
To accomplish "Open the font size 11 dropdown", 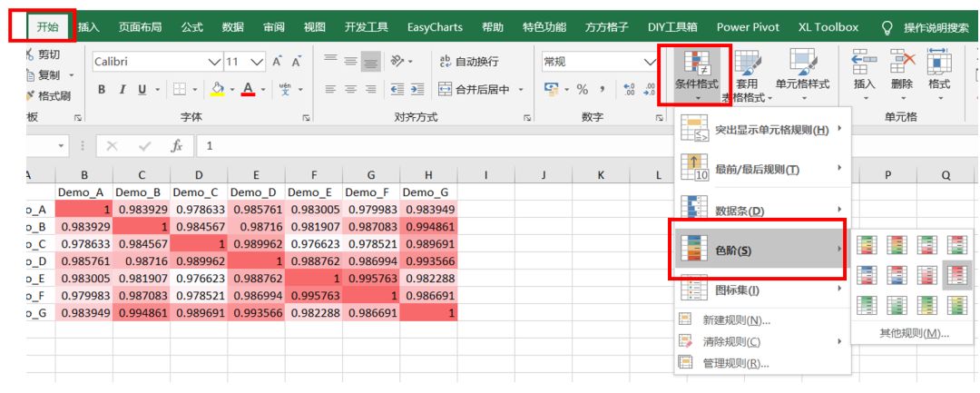I will (258, 62).
